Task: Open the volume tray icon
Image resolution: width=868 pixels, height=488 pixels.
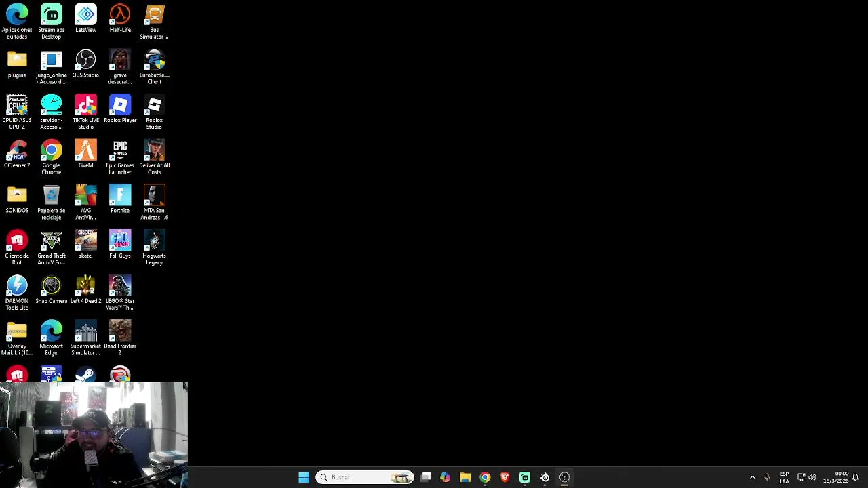Action: coord(812,477)
